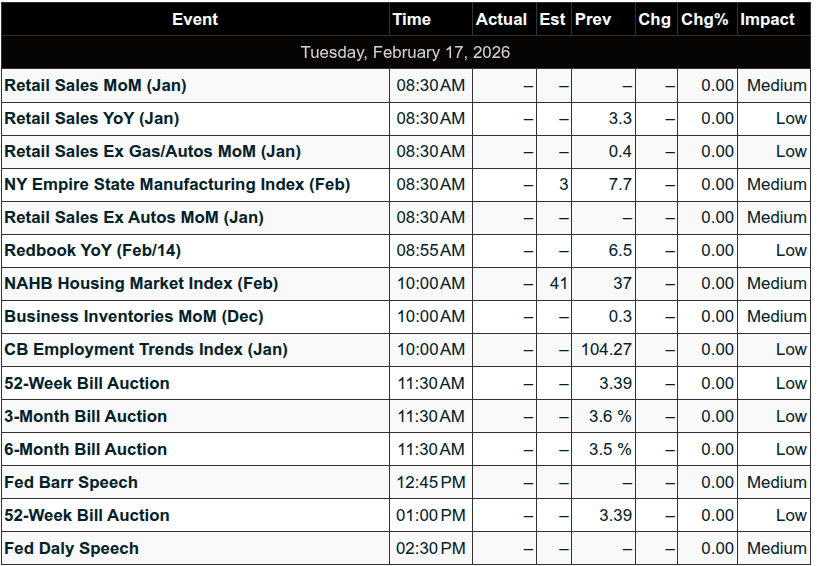Click the Chg% column header
The image size is (817, 566).
click(704, 19)
